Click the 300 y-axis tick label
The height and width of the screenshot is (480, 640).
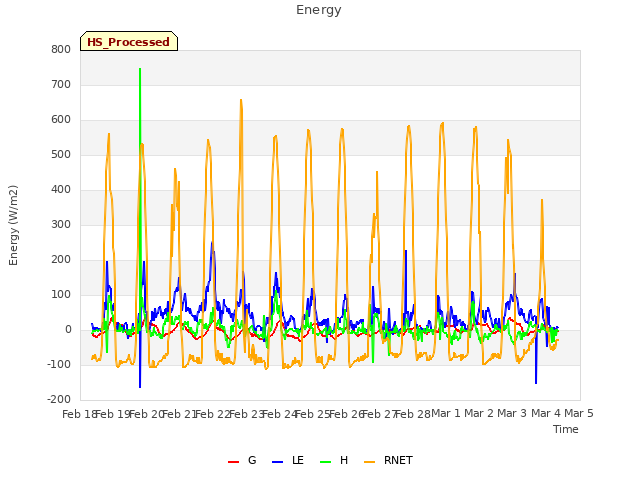[61, 224]
